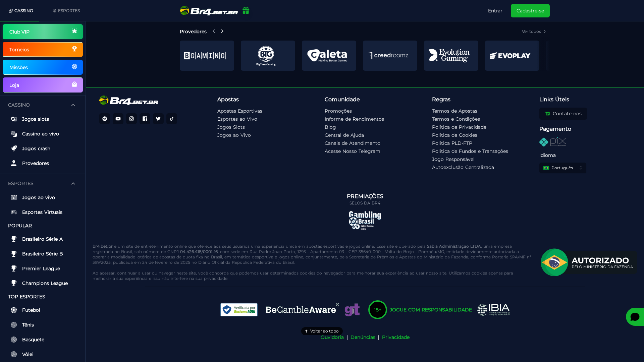644x362 pixels.
Task: Click the GLI certification logo
Action: [352, 310]
